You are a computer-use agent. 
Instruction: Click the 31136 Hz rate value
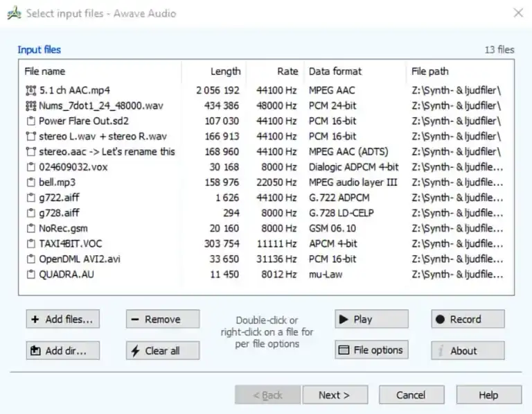coord(276,259)
